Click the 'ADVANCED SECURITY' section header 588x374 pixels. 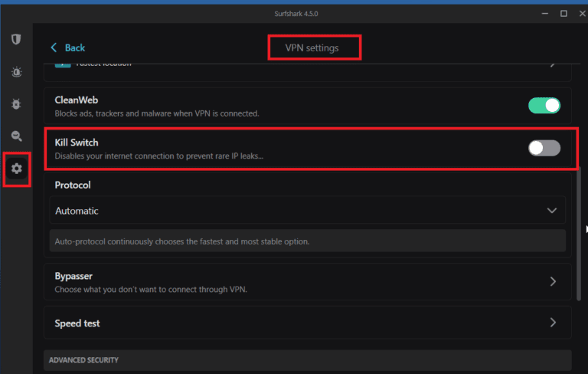click(83, 360)
